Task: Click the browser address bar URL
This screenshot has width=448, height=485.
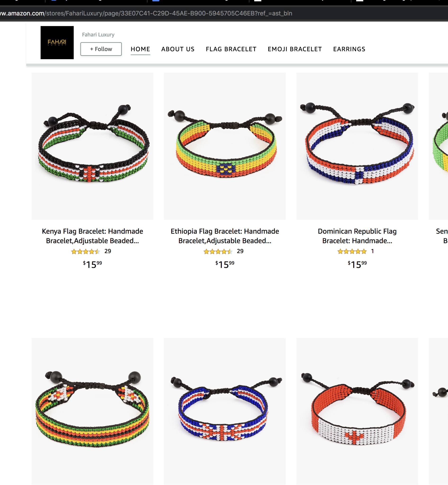Action: click(x=146, y=13)
